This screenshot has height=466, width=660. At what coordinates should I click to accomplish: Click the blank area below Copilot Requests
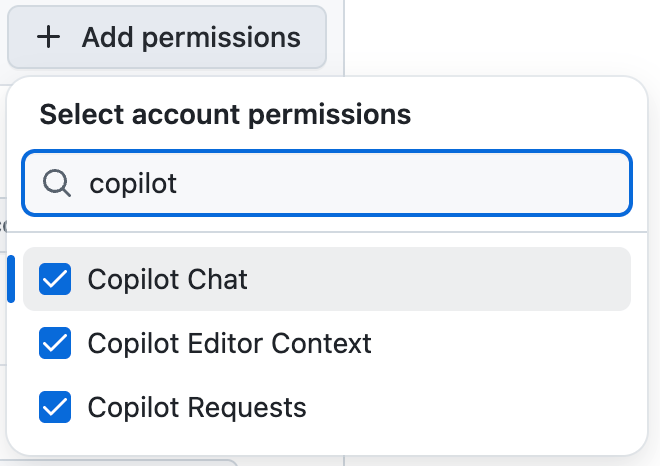[x=330, y=441]
